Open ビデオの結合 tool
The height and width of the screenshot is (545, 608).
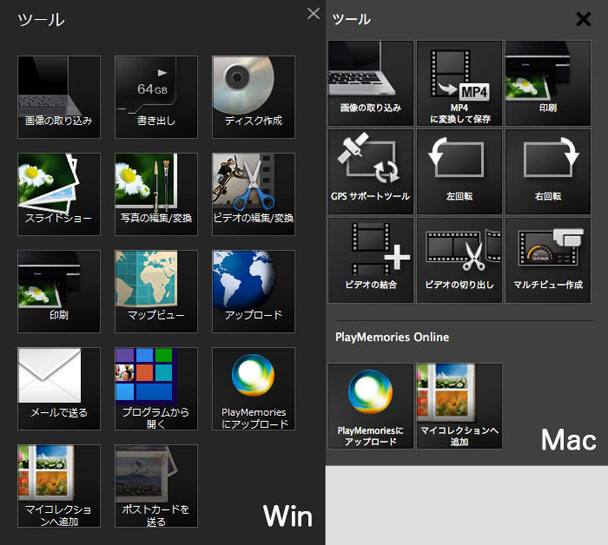pos(371,260)
